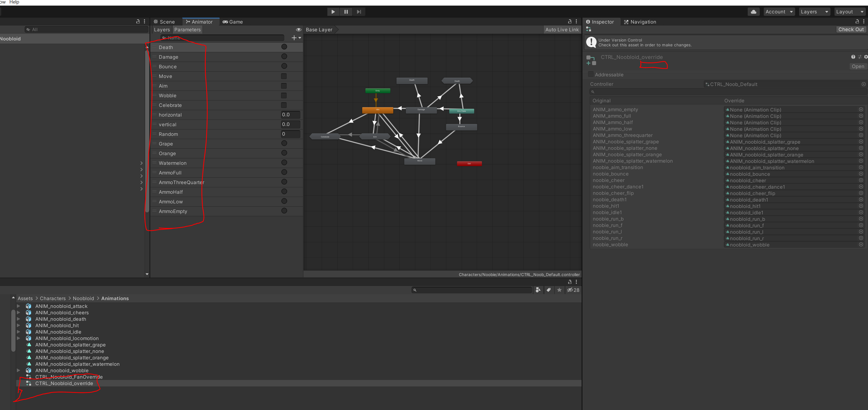Open the Layout dropdown
The width and height of the screenshot is (868, 410).
(849, 12)
